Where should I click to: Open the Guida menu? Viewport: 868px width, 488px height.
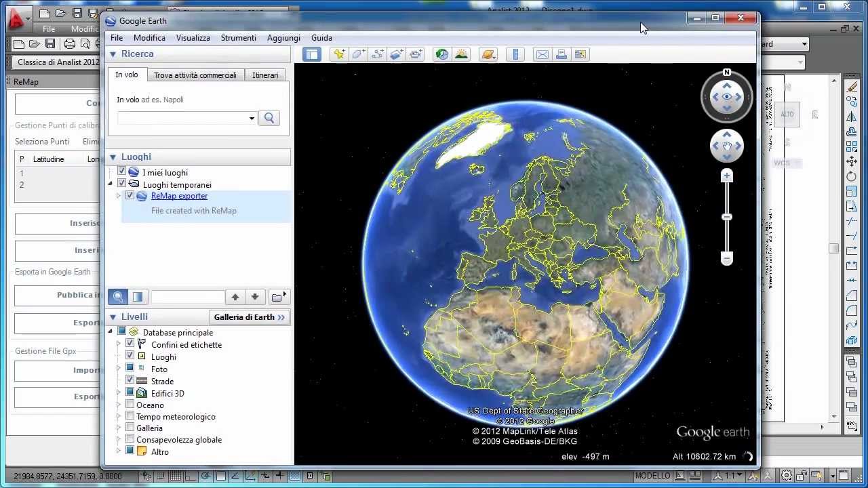(x=321, y=38)
